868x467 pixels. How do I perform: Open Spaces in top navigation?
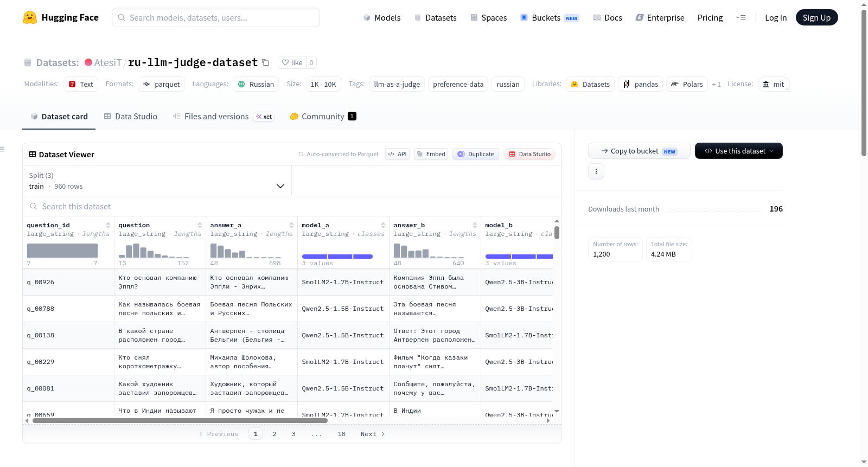click(x=488, y=17)
